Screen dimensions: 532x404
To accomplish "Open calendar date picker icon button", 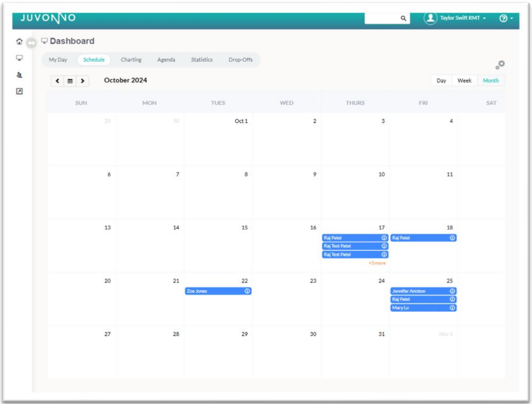I will pyautogui.click(x=70, y=81).
